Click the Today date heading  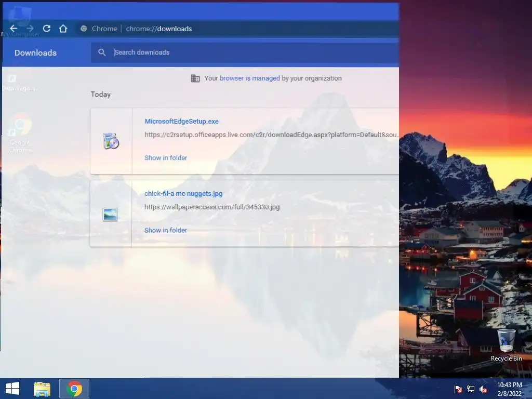[x=100, y=95]
